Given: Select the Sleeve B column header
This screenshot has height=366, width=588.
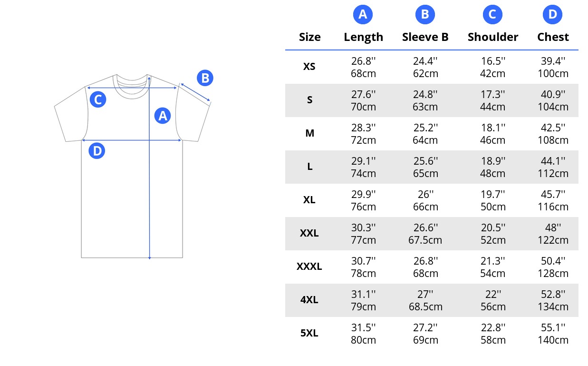Looking at the screenshot, I should (x=425, y=37).
